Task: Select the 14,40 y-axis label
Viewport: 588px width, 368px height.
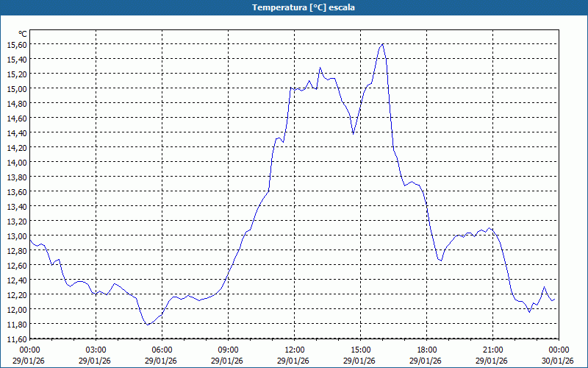Action: point(17,133)
